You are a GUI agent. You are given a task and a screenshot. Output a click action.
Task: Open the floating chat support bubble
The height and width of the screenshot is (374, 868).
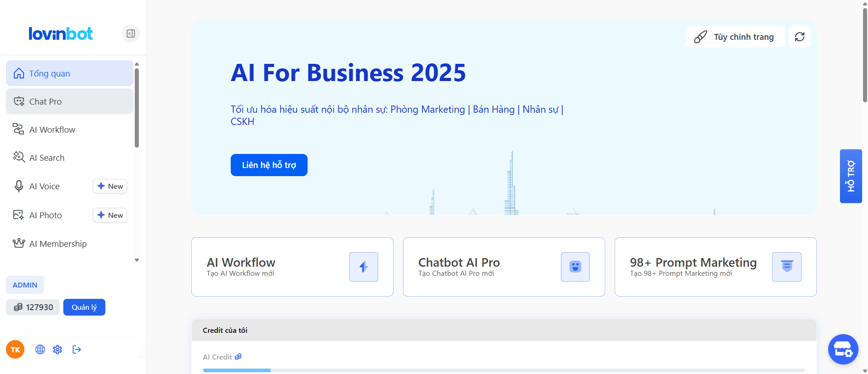click(x=843, y=349)
